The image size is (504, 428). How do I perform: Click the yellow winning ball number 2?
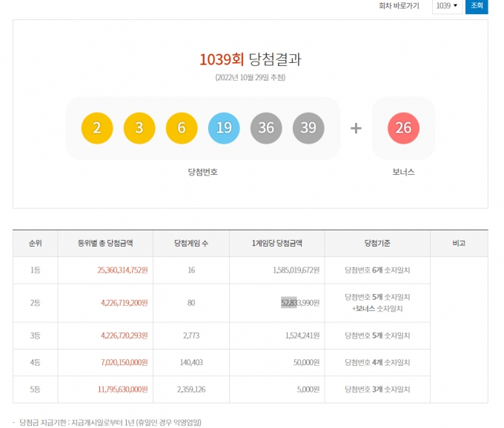click(97, 128)
